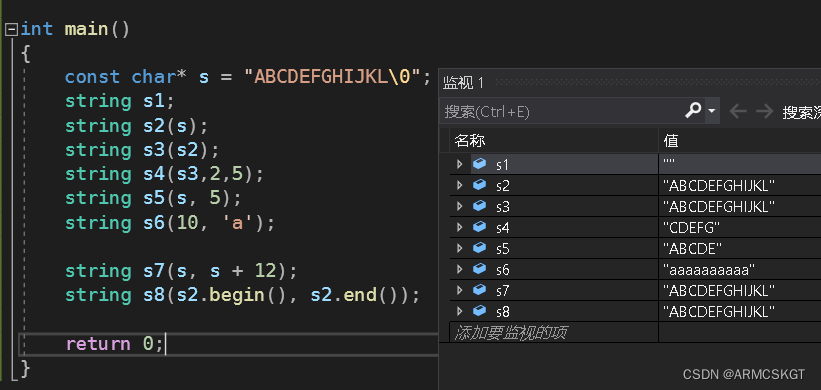The height and width of the screenshot is (390, 821).
Task: Select the blue cube icon beside s7
Action: coord(479,289)
